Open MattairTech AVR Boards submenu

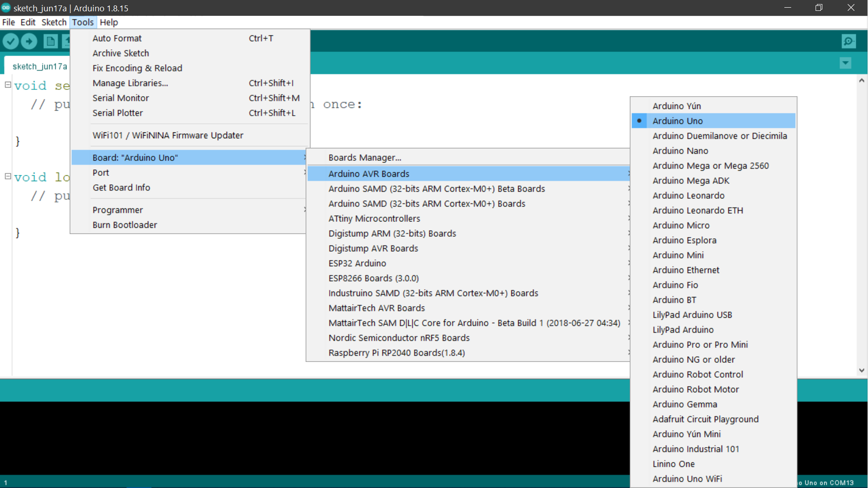pyautogui.click(x=469, y=308)
